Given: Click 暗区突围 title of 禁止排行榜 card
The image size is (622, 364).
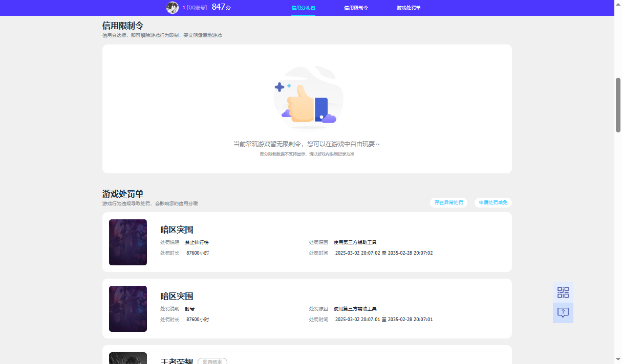Looking at the screenshot, I should tap(177, 230).
